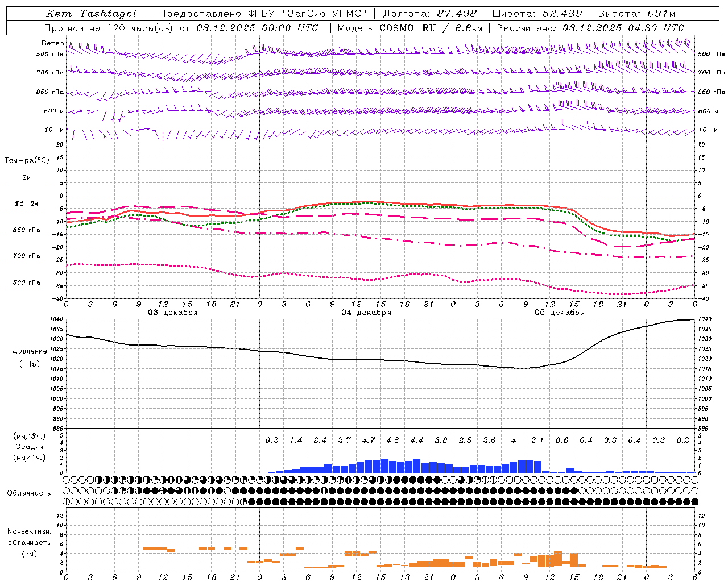
Task: Click the (мм/3ч.) precipitation unit label
Action: pyautogui.click(x=30, y=436)
